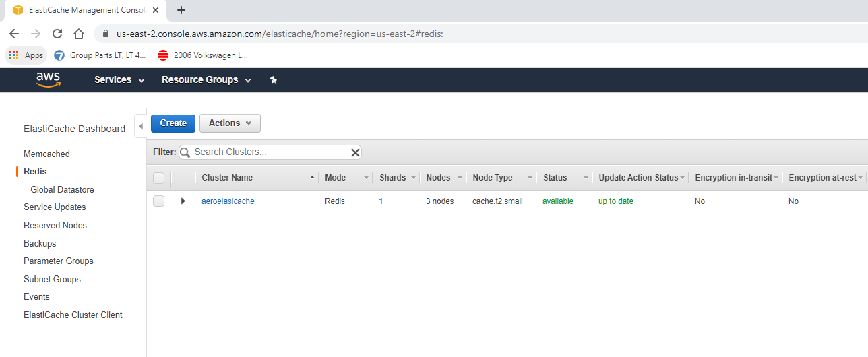Open Global Datastore in sidebar
Screen dimensions: 868x357
[62, 189]
